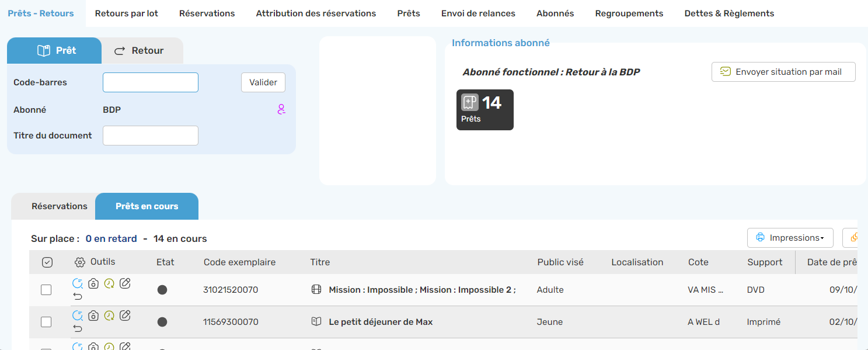Renew loan clock icon for Le petit déjeuner de Max
Image resolution: width=868 pixels, height=350 pixels.
point(109,316)
